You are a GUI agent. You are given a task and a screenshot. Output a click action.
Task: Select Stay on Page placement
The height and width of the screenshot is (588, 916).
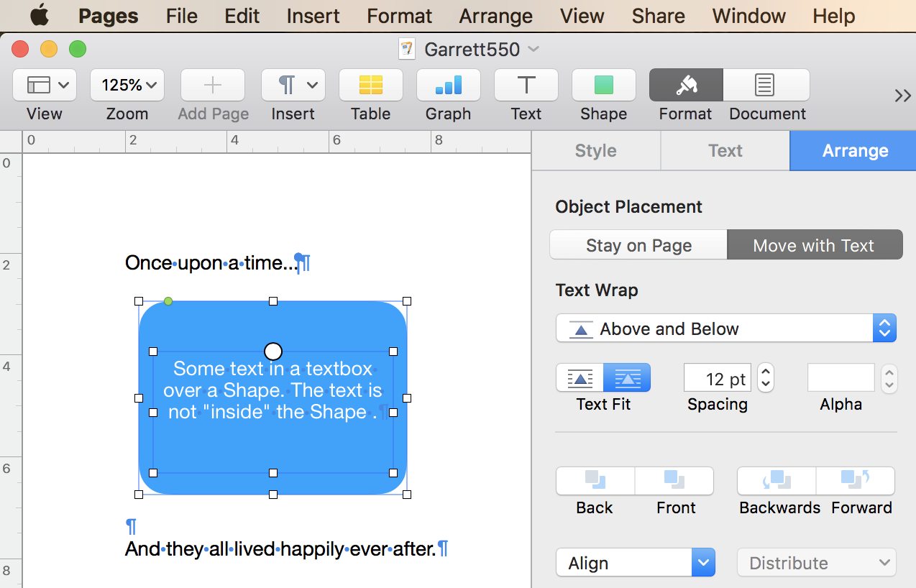coord(638,245)
